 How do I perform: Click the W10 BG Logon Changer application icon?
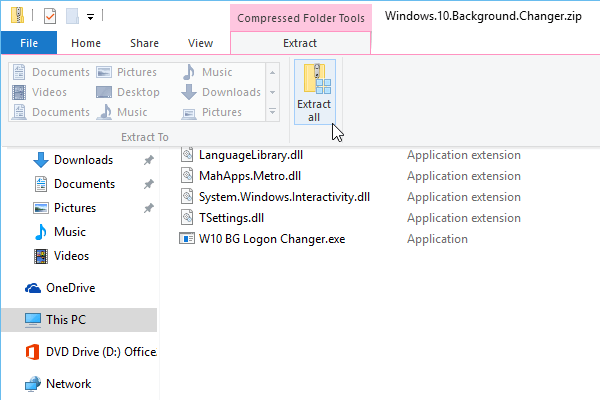point(187,239)
